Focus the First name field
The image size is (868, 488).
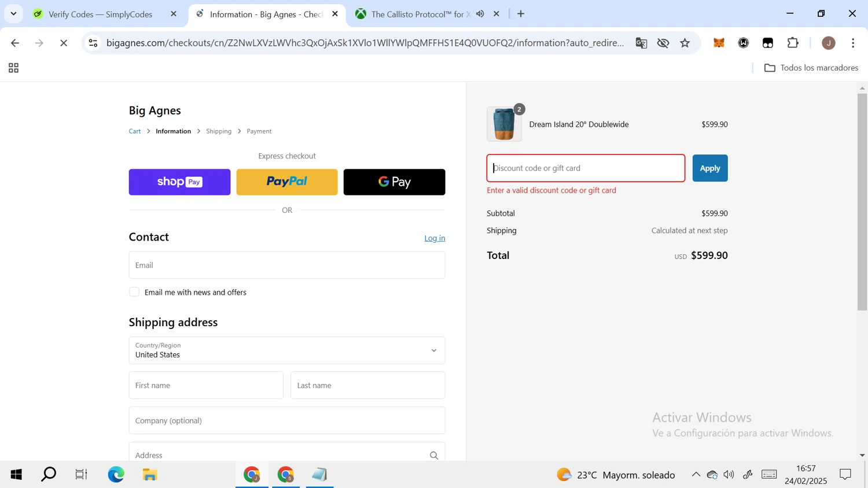click(206, 385)
